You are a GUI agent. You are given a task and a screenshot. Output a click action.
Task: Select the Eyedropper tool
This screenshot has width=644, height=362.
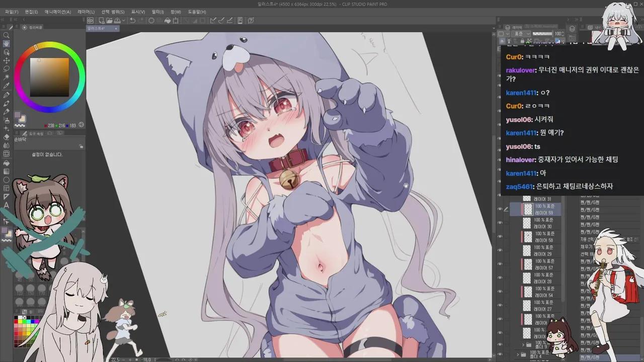click(x=7, y=85)
